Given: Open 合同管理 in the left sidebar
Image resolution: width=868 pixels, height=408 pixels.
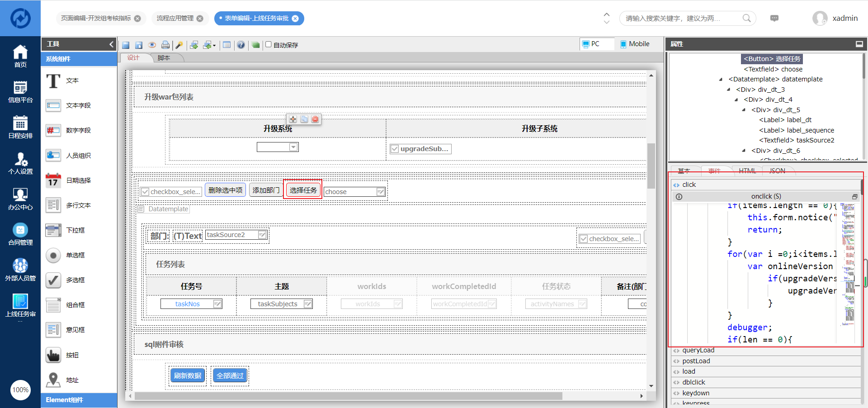Looking at the screenshot, I should (x=20, y=234).
